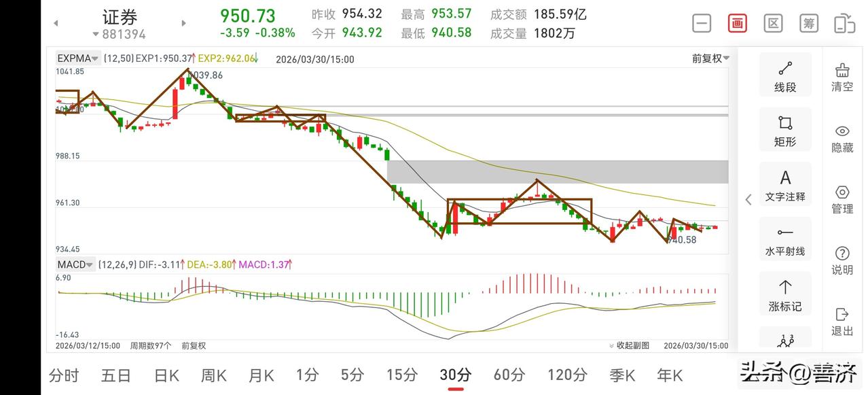Go to the previous stock arrow
Screen dimensions: 868x395
pyautogui.click(x=56, y=23)
